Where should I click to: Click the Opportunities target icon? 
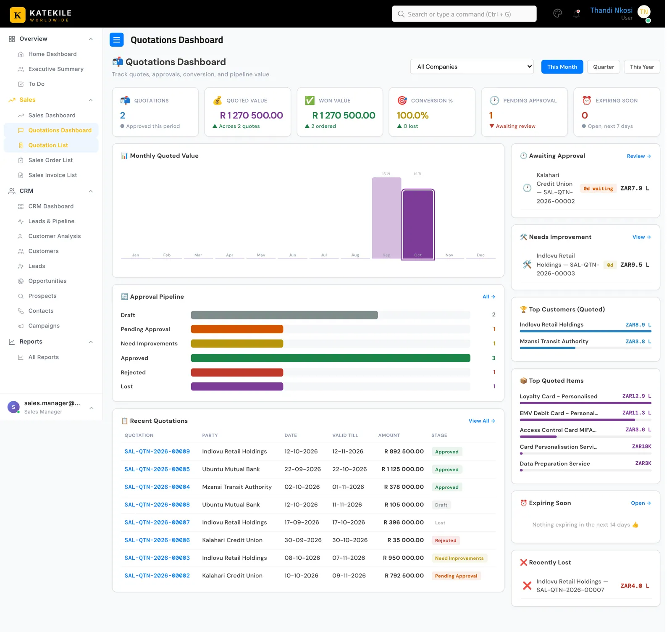(21, 281)
